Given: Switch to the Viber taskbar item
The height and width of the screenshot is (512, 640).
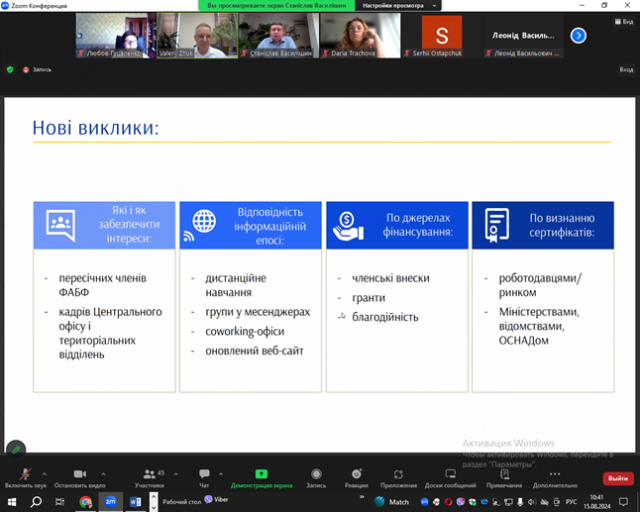Looking at the screenshot, I should point(217,499).
